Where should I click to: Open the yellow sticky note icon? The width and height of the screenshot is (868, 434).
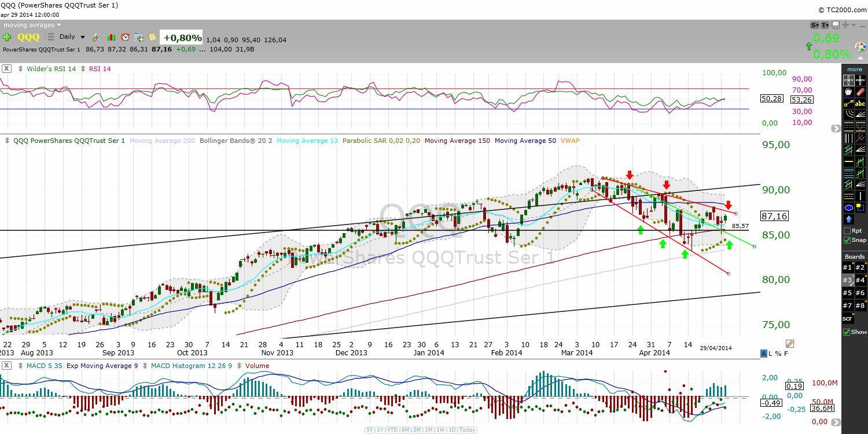click(152, 37)
